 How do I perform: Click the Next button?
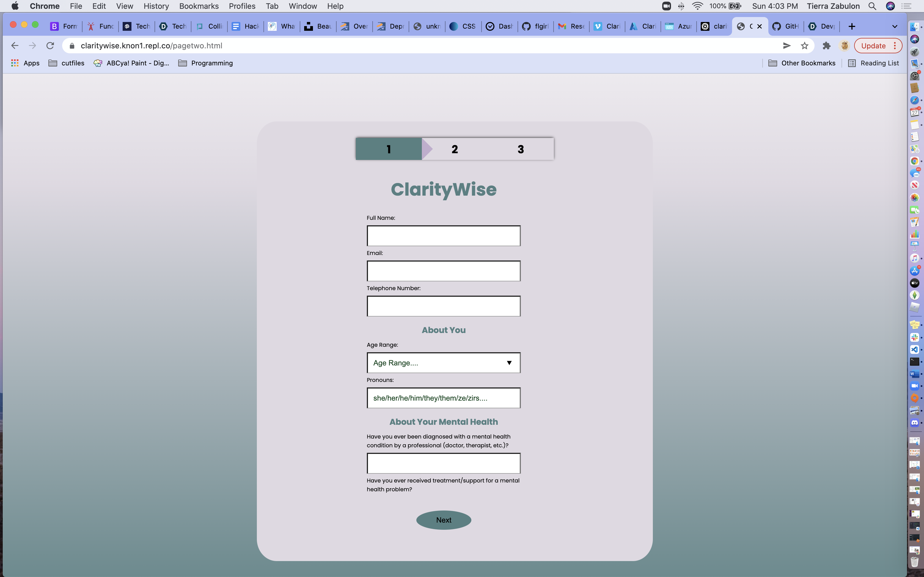(x=443, y=520)
